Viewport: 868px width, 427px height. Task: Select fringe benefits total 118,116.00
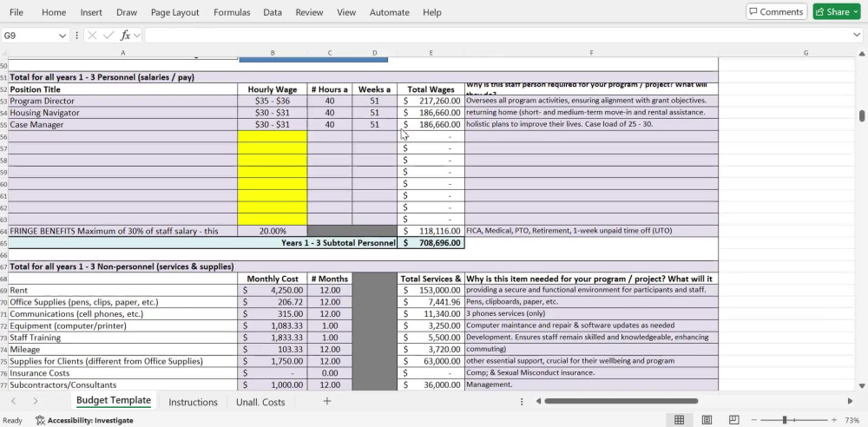click(x=431, y=231)
